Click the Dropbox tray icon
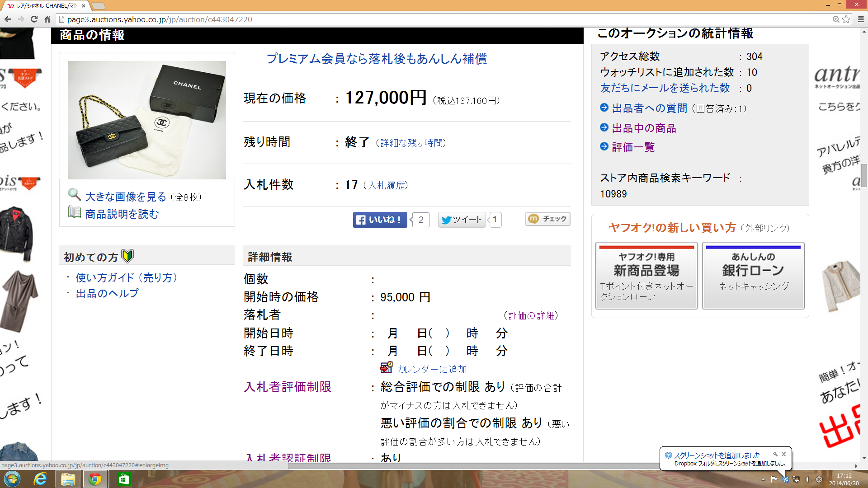Screen dimensions: 868x488 click(785, 479)
